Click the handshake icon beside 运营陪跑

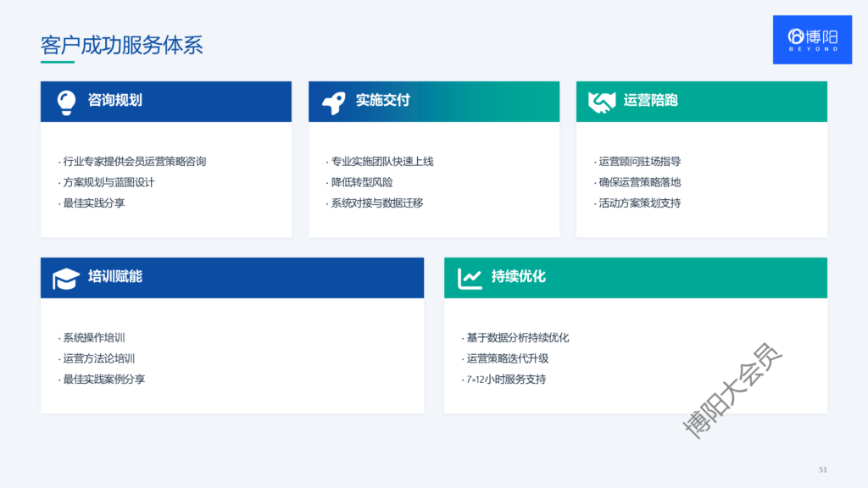(602, 102)
